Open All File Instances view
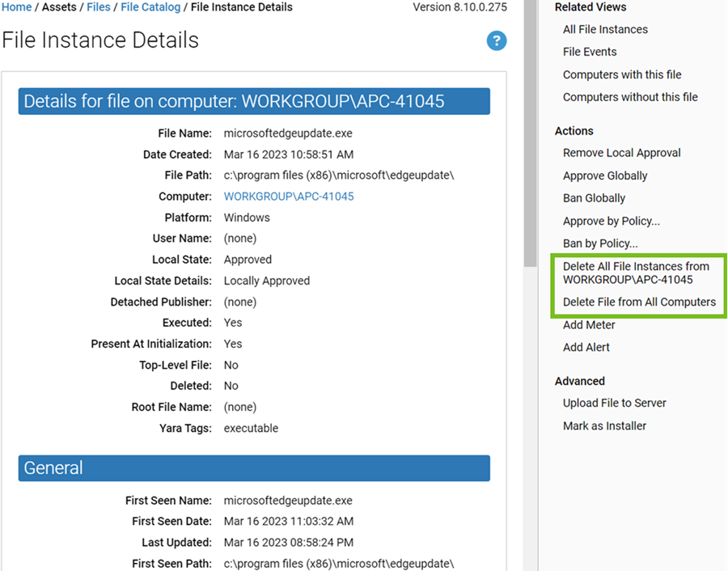The width and height of the screenshot is (728, 571). tap(605, 29)
